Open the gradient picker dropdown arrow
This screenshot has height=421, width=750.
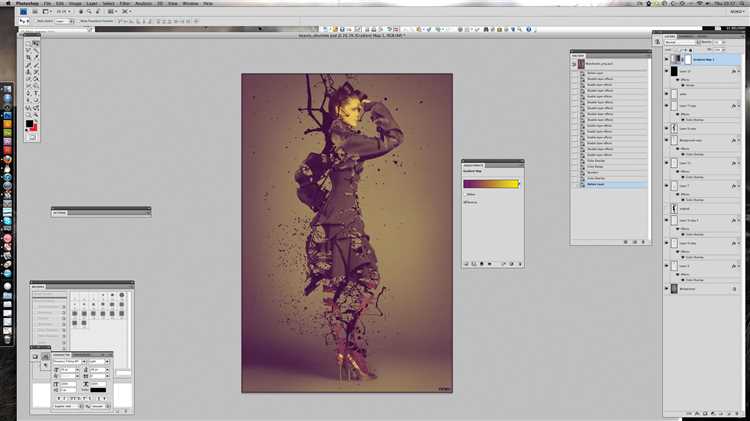517,184
